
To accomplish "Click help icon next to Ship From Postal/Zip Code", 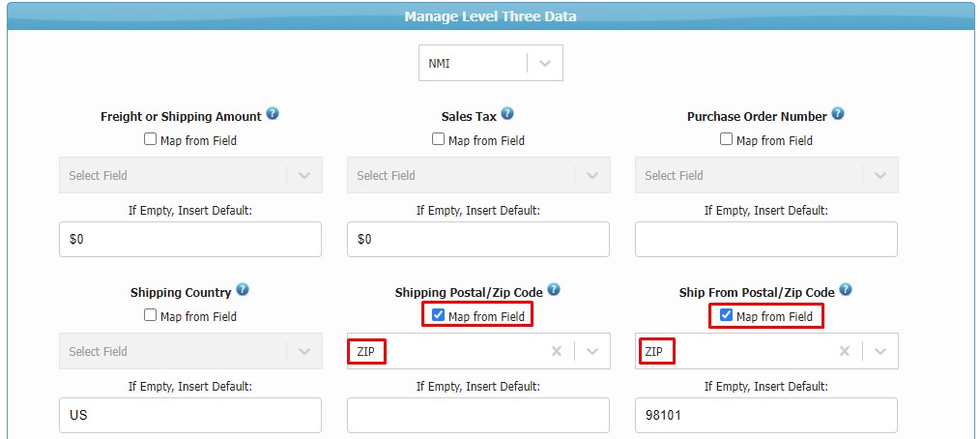I will 846,290.
